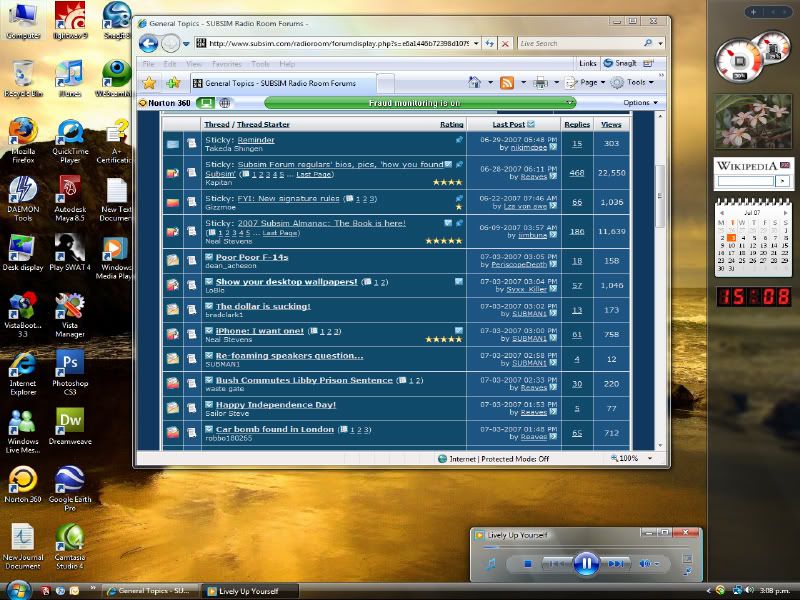This screenshot has height=600, width=800.
Task: Mute the media player volume
Action: point(644,564)
